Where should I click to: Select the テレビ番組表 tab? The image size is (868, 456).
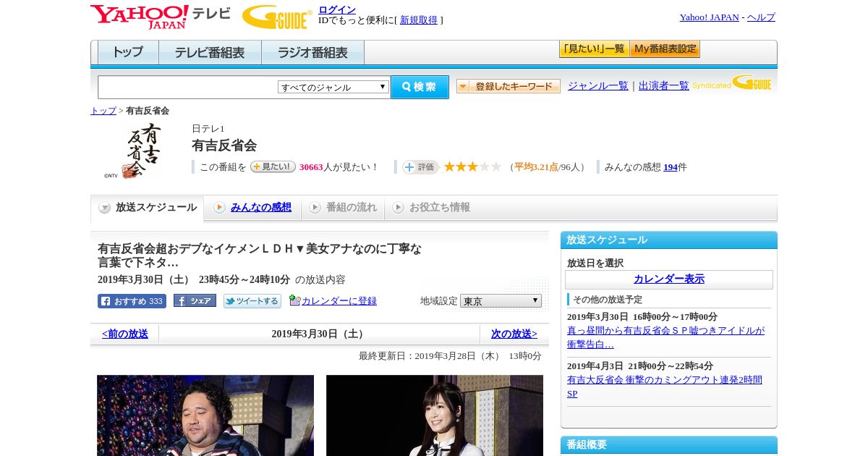pos(210,53)
